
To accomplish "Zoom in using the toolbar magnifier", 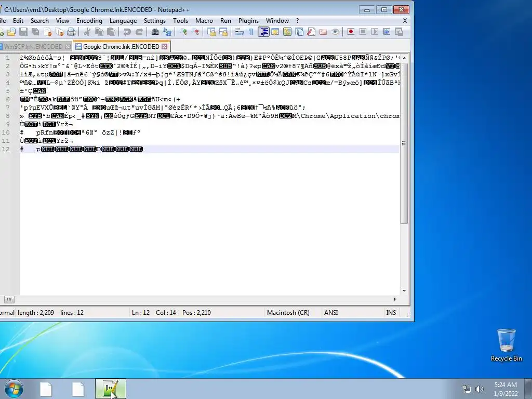I will pyautogui.click(x=183, y=32).
